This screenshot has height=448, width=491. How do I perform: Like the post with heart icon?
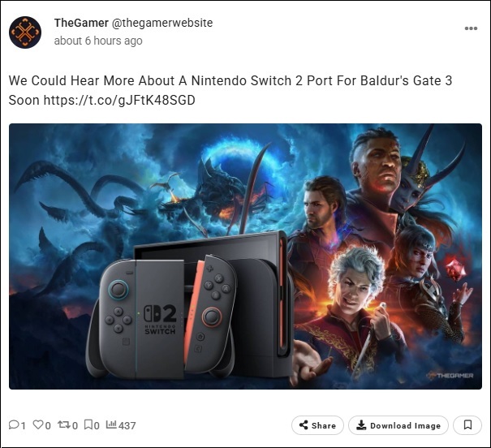(38, 424)
